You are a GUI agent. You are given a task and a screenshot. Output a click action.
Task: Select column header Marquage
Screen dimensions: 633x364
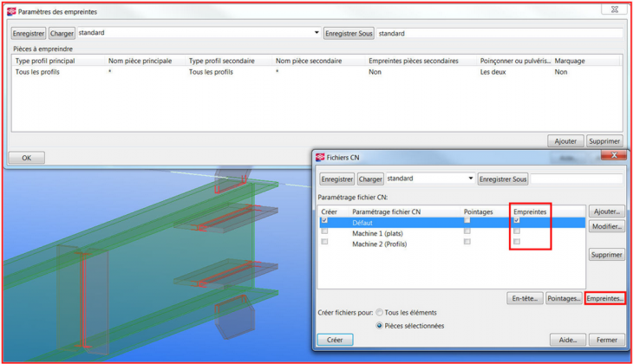(570, 61)
